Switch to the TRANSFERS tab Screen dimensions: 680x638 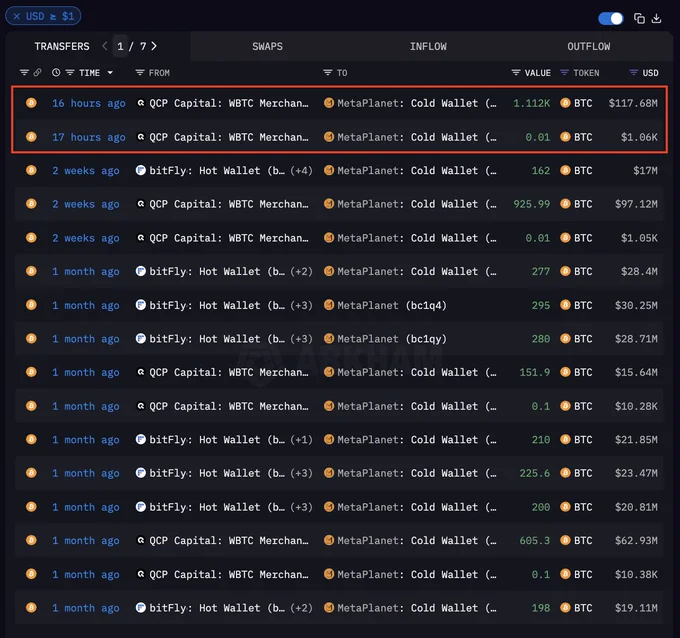click(x=62, y=46)
